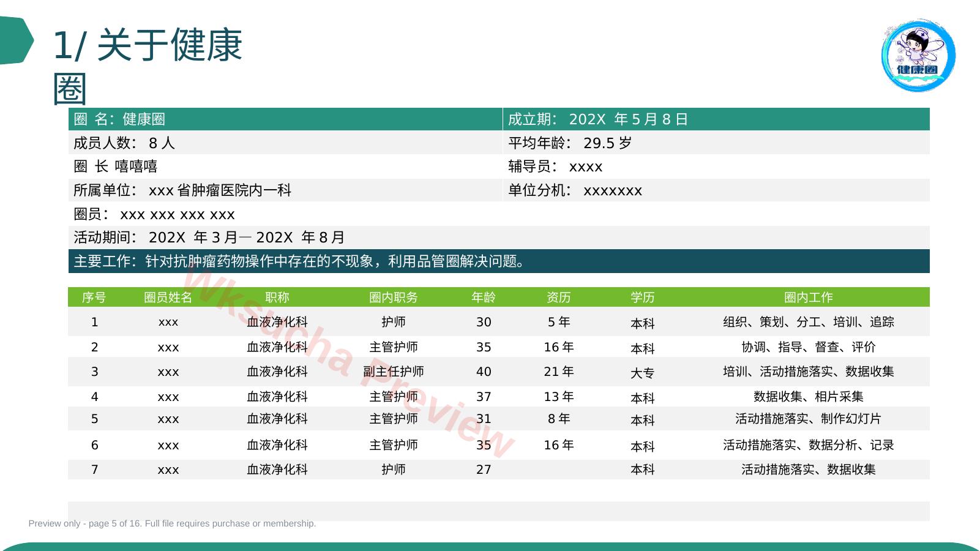Click the 13年 seniority cell
The image size is (980, 551).
tap(559, 397)
